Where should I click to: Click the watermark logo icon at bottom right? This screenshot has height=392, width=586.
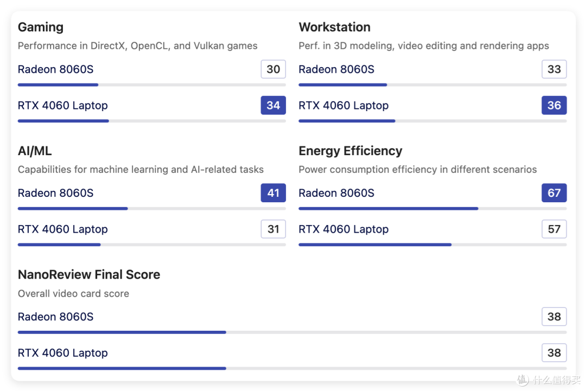click(523, 380)
